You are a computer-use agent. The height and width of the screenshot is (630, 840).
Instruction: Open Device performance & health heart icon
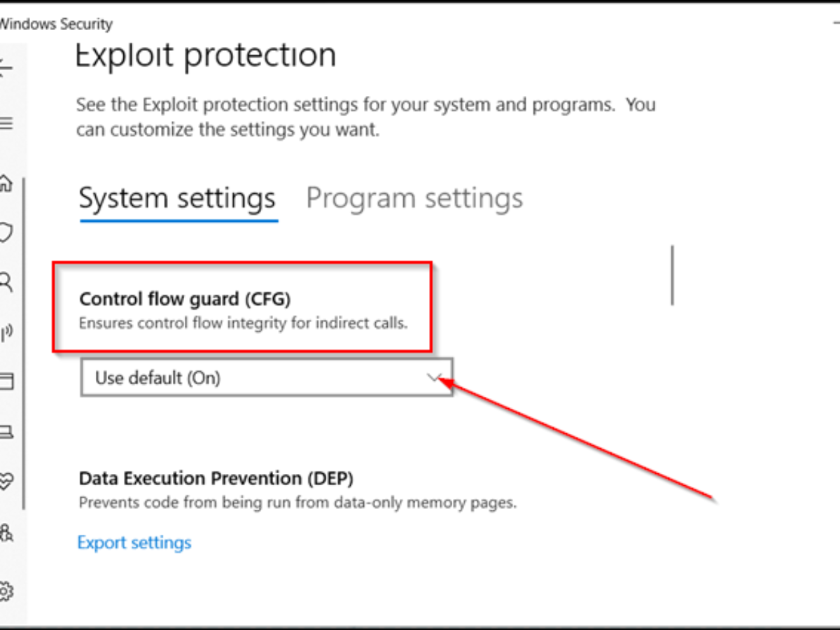click(6, 481)
